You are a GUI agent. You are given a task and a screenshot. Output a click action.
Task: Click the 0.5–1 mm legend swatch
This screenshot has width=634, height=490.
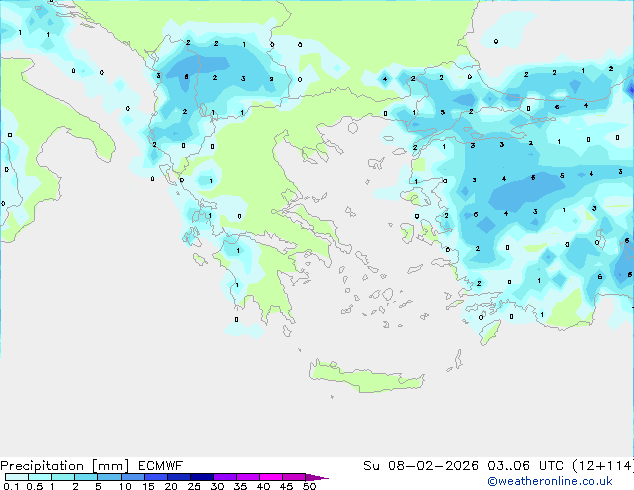coord(40,477)
